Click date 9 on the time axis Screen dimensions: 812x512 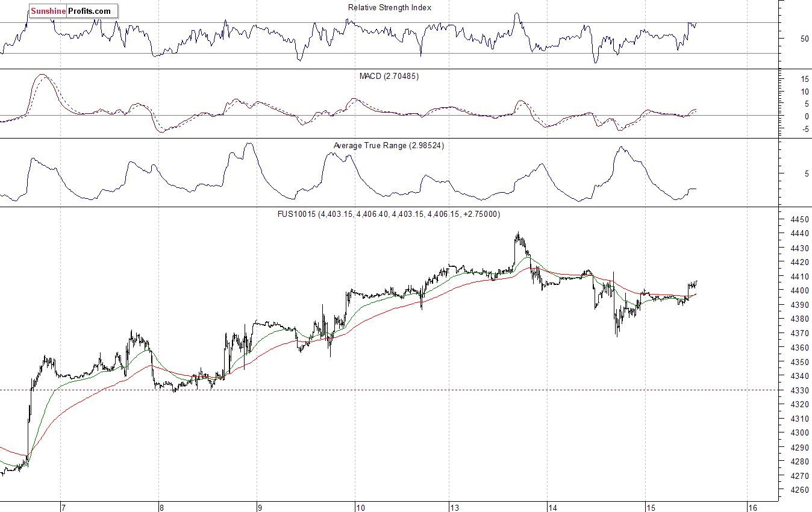[x=258, y=507]
